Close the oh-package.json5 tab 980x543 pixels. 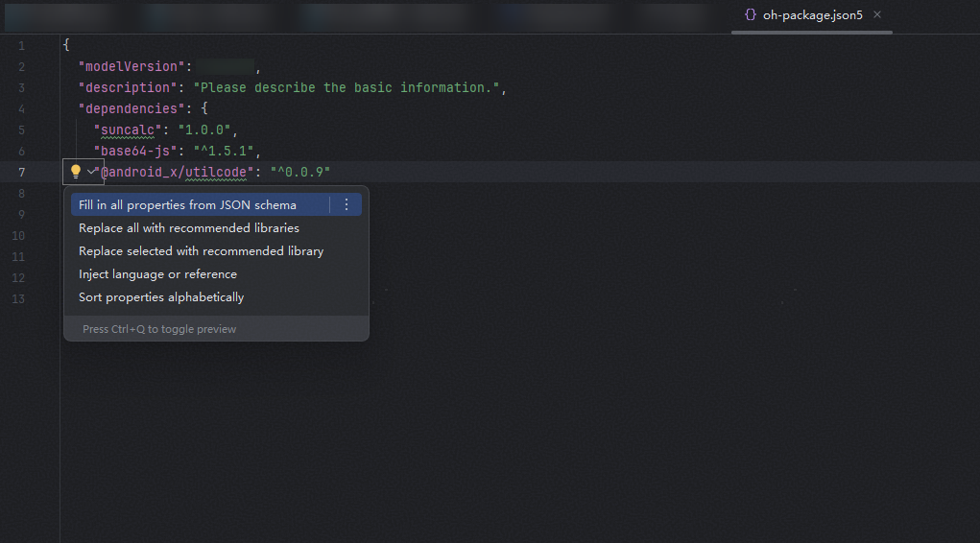(x=877, y=15)
